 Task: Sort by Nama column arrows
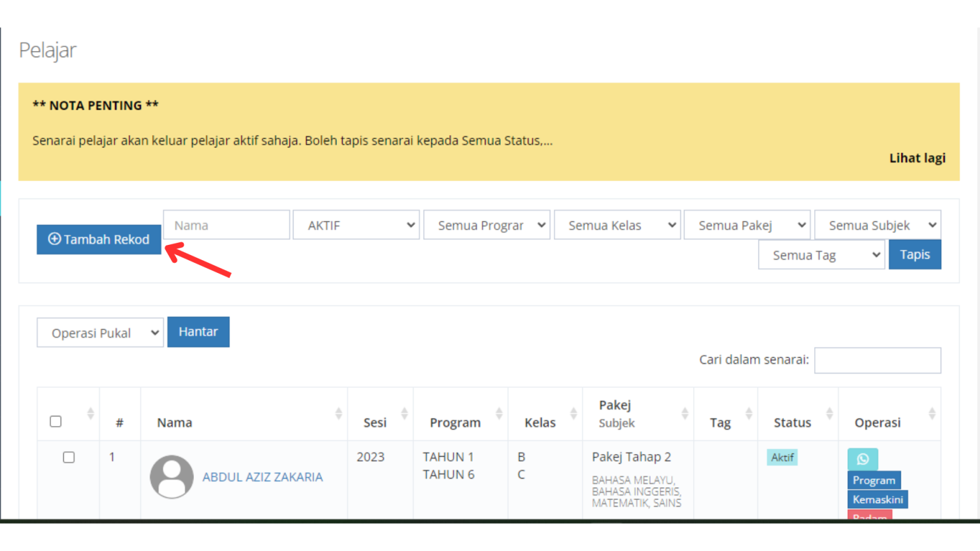(338, 414)
